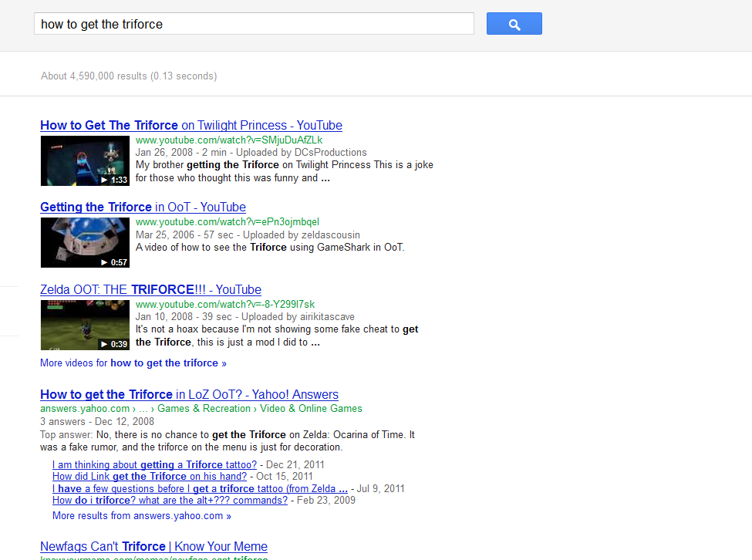
Task: Click the URL www.youtube.com/watch?v=SMjuDuAfZLk
Action: click(x=229, y=140)
